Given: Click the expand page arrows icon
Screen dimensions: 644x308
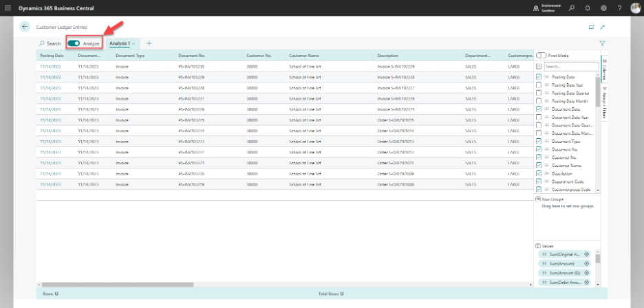Looking at the screenshot, I should [x=603, y=27].
